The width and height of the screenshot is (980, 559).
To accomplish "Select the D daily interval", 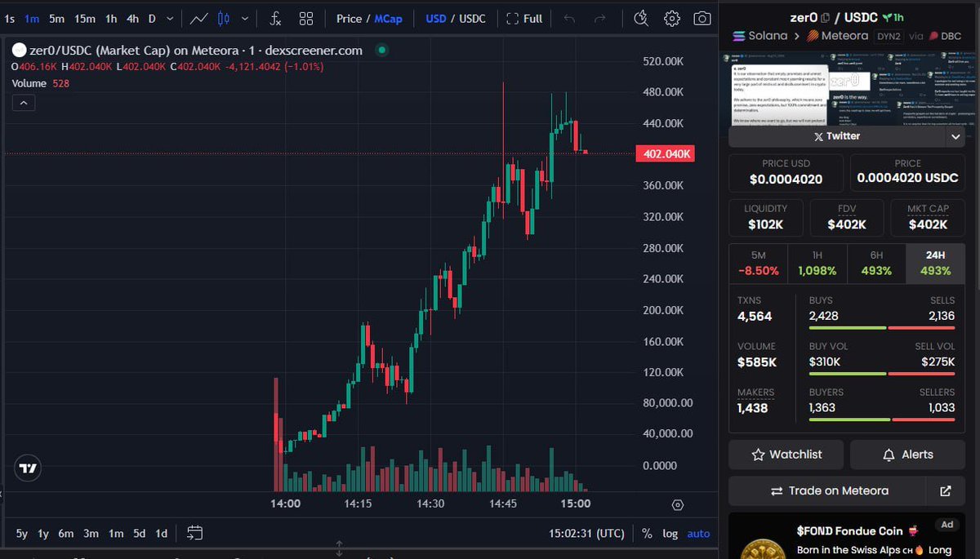I will coord(152,18).
